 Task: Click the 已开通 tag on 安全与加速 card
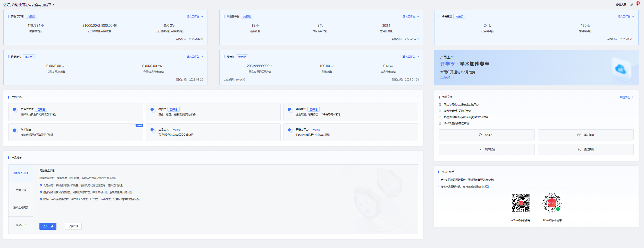[x=41, y=110]
